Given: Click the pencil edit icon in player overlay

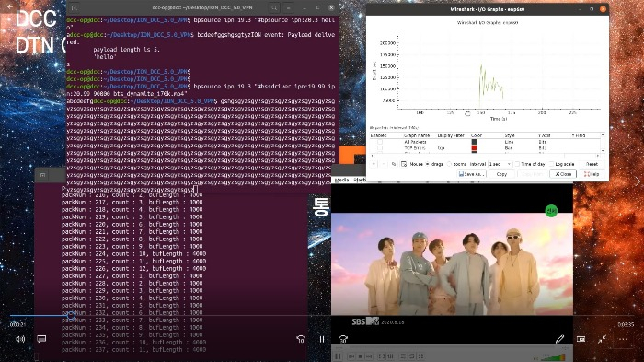Looking at the screenshot, I should (x=559, y=339).
